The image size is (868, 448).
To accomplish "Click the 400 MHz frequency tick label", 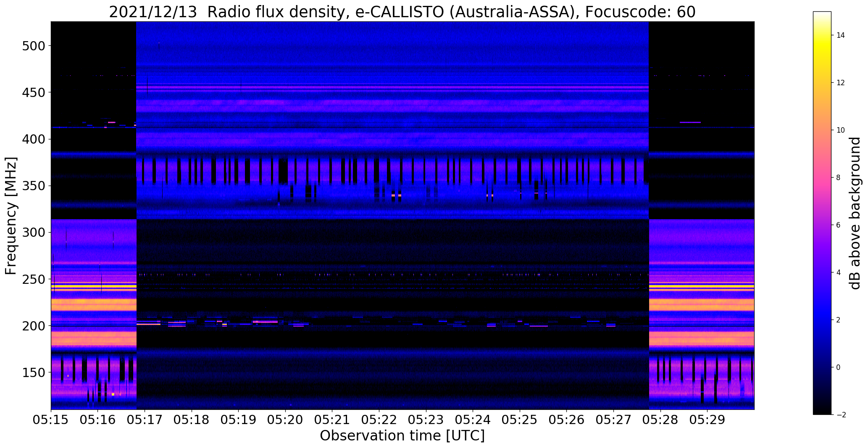I will point(33,139).
